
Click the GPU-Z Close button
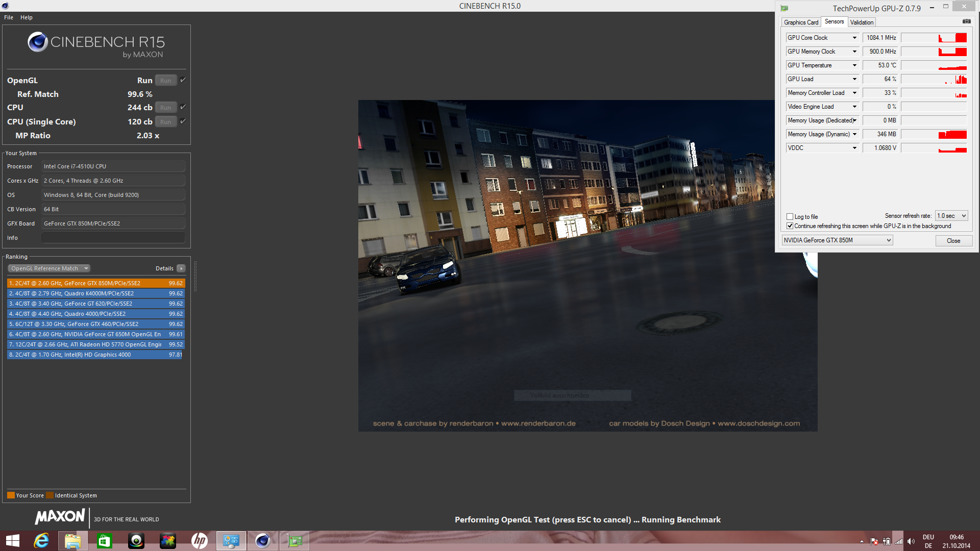pyautogui.click(x=953, y=241)
